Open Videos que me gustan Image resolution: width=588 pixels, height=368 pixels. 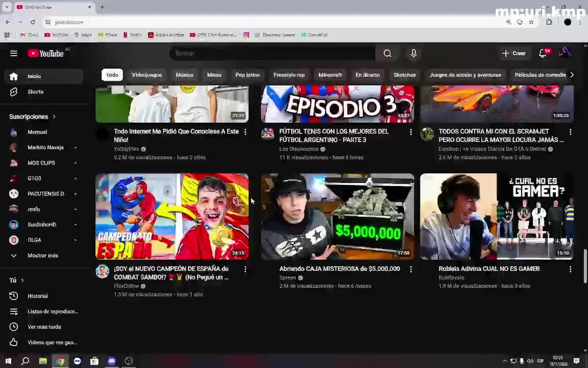pyautogui.click(x=44, y=342)
